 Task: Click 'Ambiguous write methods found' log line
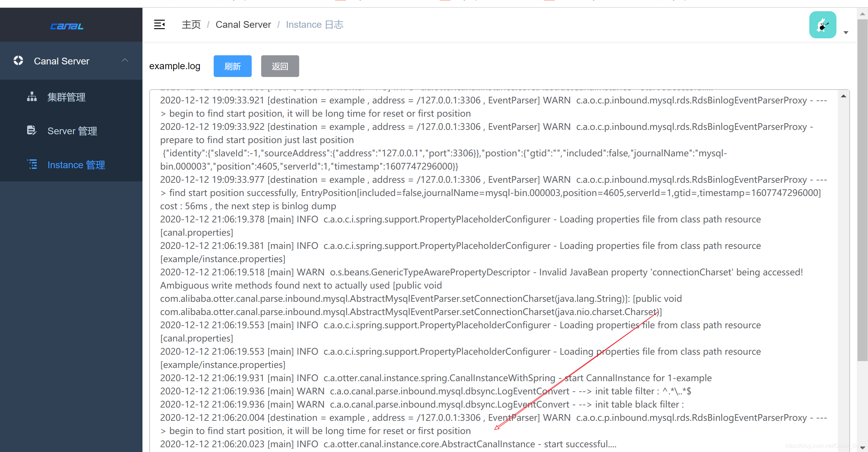[x=301, y=286]
